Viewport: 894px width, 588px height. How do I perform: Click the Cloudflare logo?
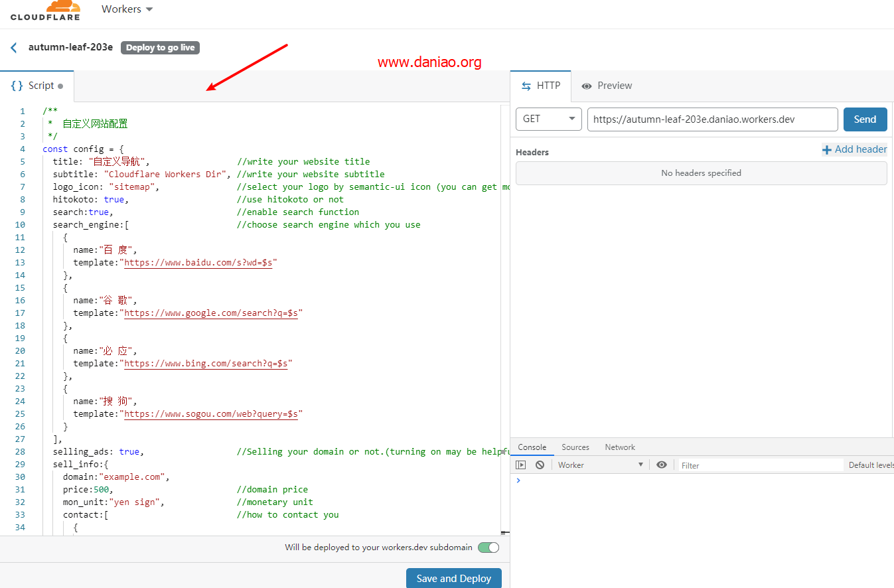coord(45,11)
